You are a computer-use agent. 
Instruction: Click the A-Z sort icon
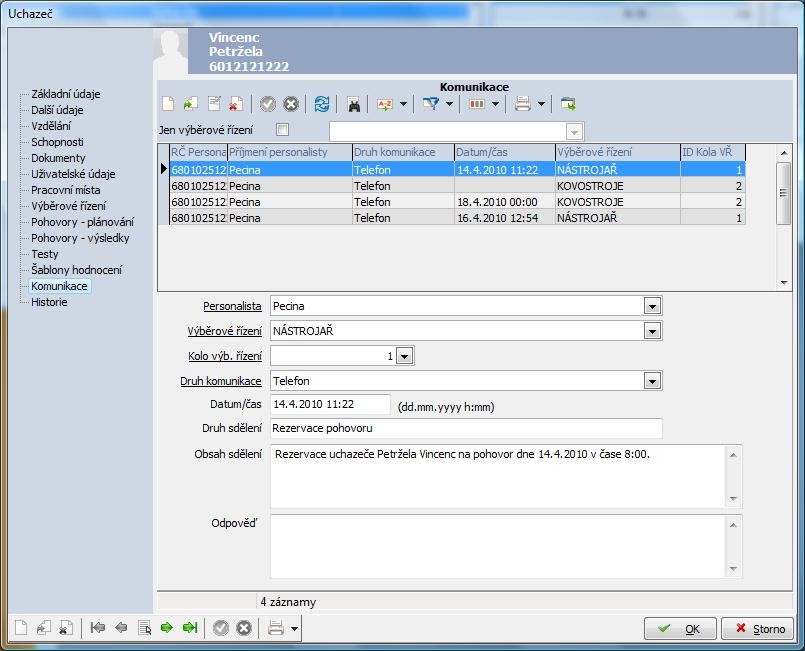pos(385,104)
